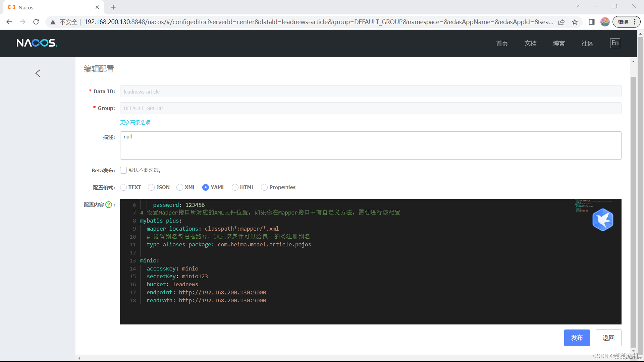
Task: Select the Properties format radio button
Action: [264, 187]
